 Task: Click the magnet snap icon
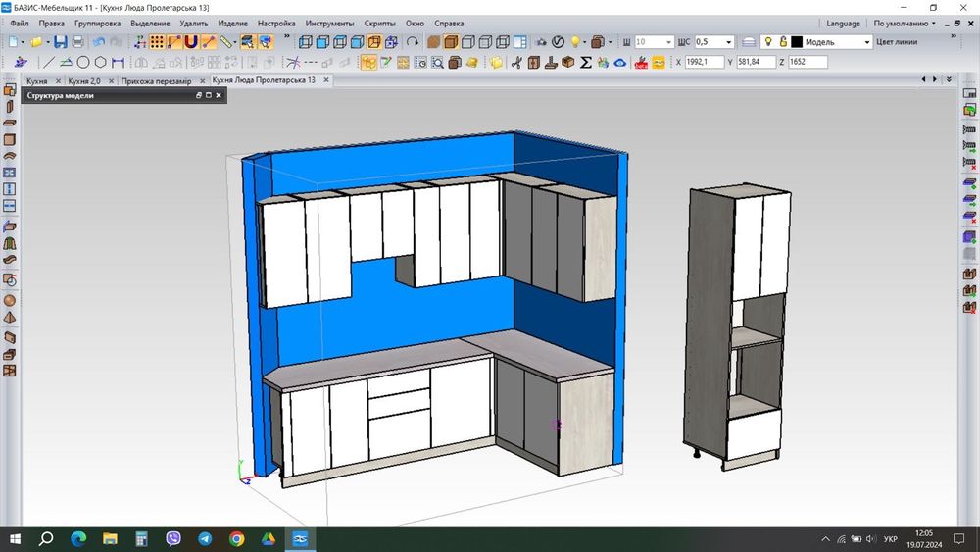(190, 42)
